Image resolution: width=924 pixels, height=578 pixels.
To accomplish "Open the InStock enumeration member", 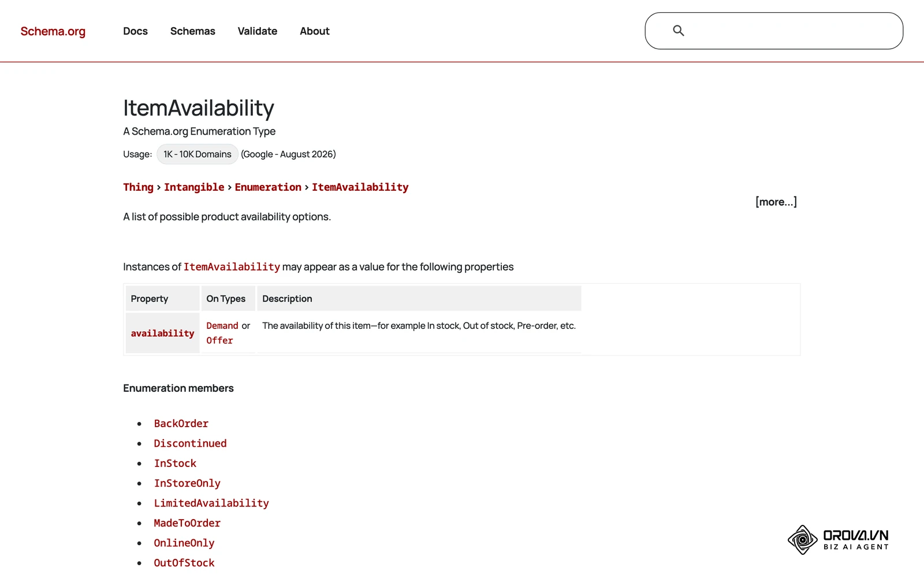I will click(175, 464).
